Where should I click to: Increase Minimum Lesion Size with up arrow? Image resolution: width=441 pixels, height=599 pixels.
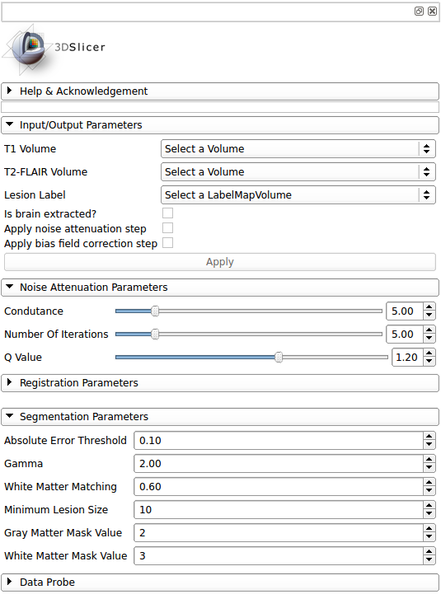(x=429, y=505)
